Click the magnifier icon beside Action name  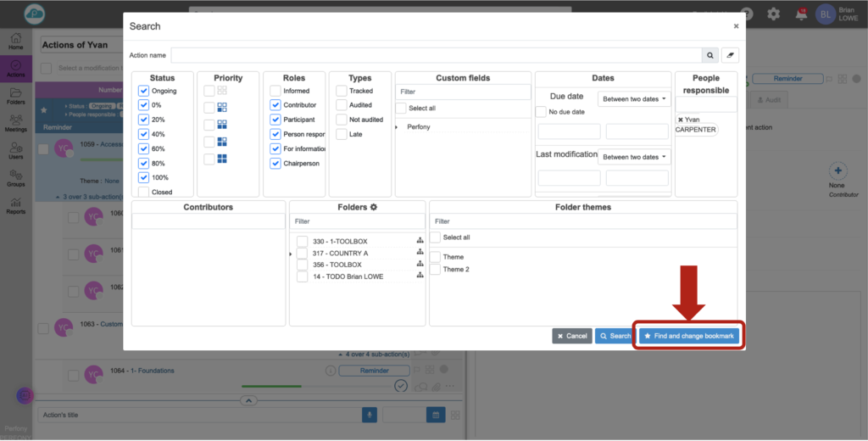click(x=710, y=55)
